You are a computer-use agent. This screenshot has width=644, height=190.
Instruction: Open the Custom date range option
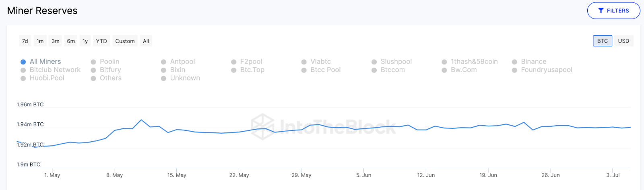(125, 41)
